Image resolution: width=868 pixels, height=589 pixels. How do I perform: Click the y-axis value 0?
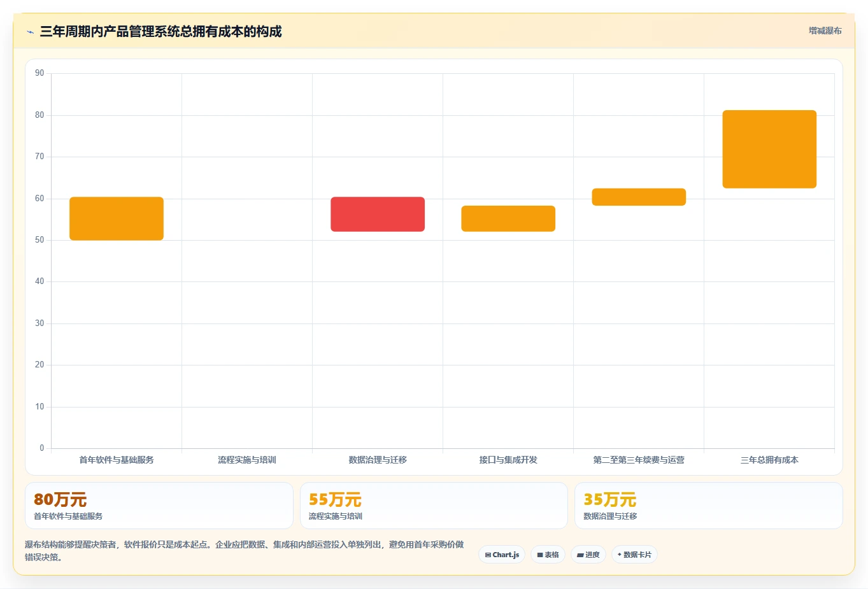pos(42,448)
